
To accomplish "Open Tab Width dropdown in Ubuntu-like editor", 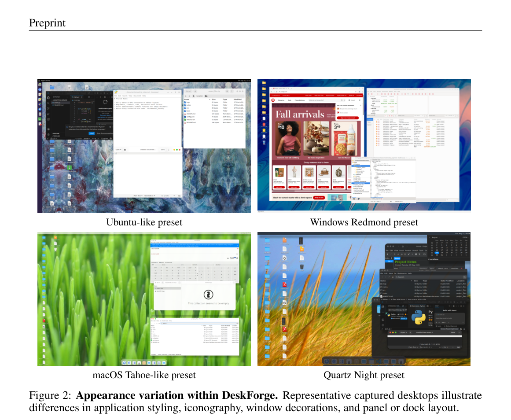I will [150, 195].
